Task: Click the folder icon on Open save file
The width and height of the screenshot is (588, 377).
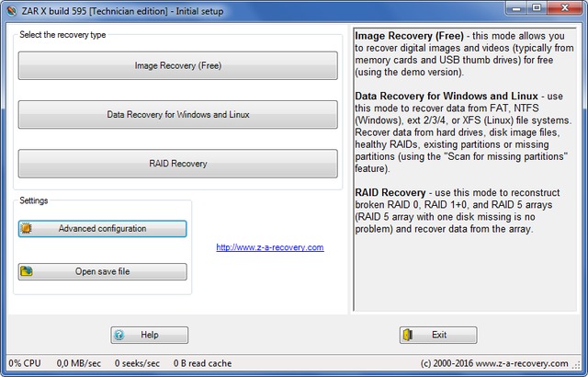Action: tap(27, 271)
